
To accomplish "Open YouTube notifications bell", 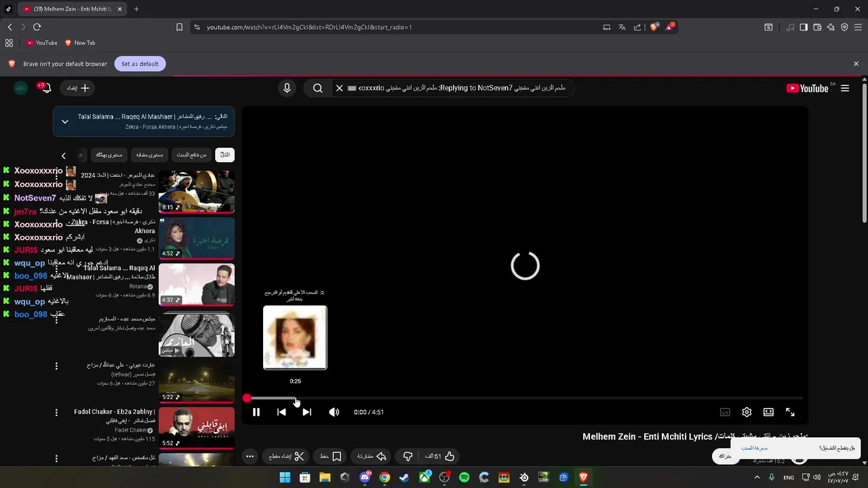I will (x=46, y=88).
